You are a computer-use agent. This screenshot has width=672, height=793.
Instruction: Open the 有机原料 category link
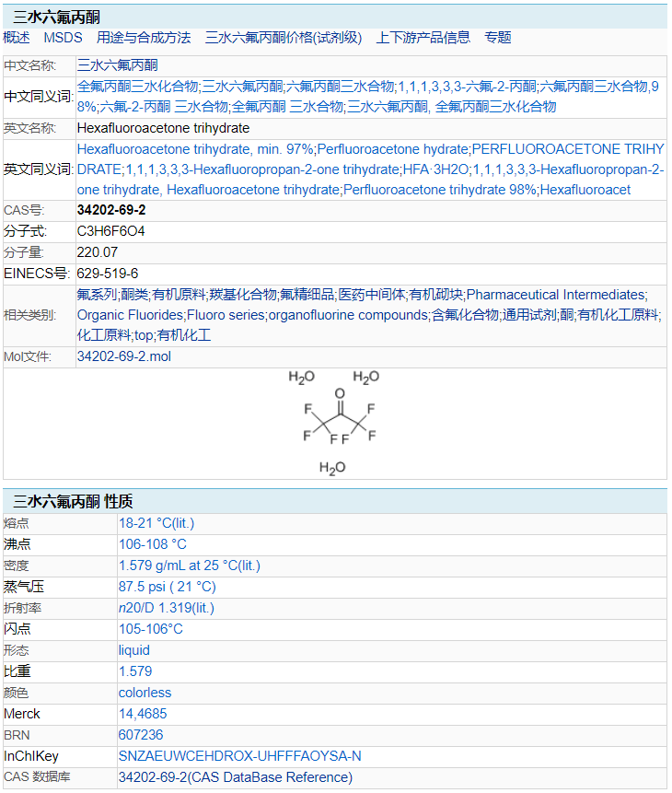pyautogui.click(x=179, y=295)
